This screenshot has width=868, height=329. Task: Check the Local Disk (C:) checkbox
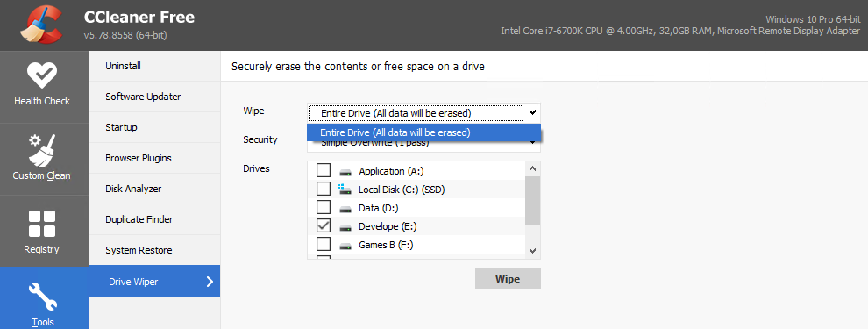click(324, 189)
